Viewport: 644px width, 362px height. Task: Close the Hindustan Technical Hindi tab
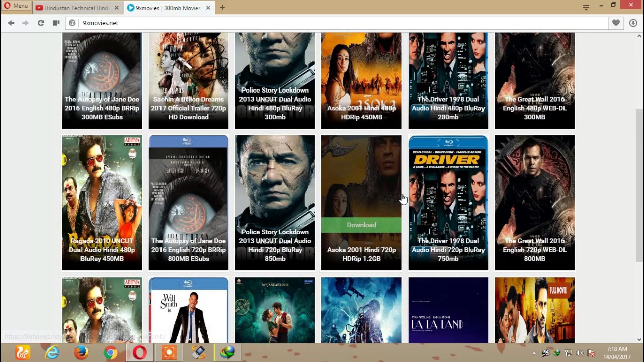117,8
